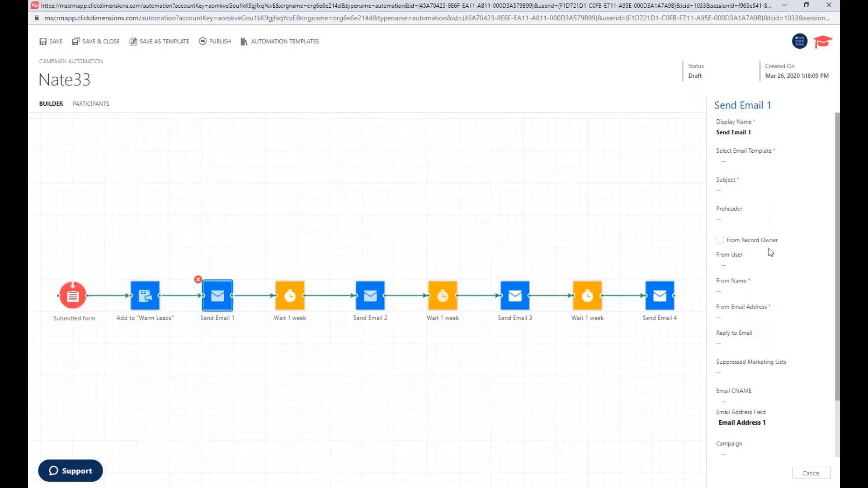Save the Nate33 automation

click(x=50, y=41)
